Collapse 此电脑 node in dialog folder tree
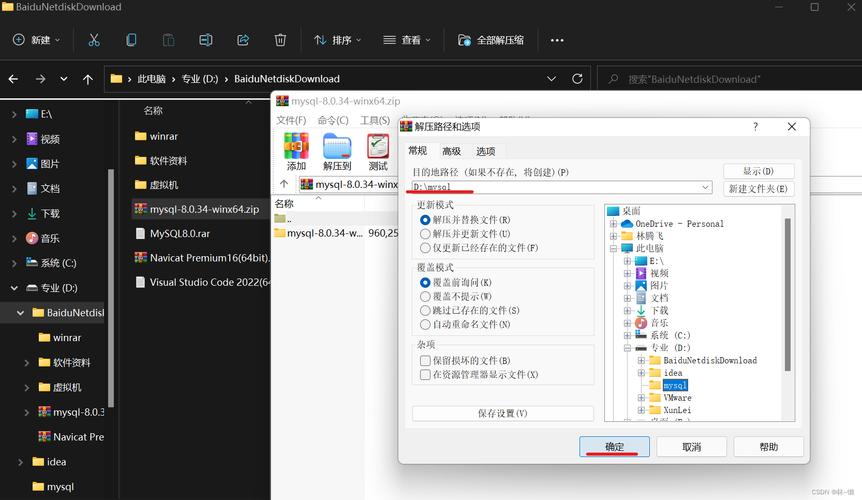 tap(614, 248)
